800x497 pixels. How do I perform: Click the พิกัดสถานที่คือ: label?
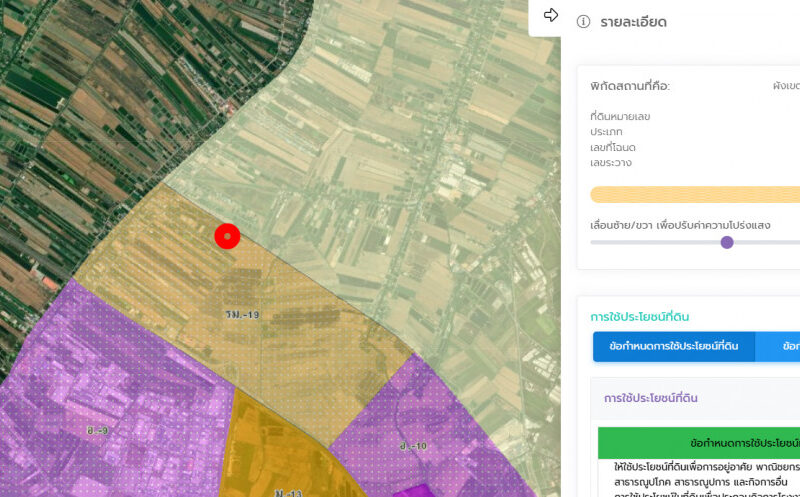630,86
